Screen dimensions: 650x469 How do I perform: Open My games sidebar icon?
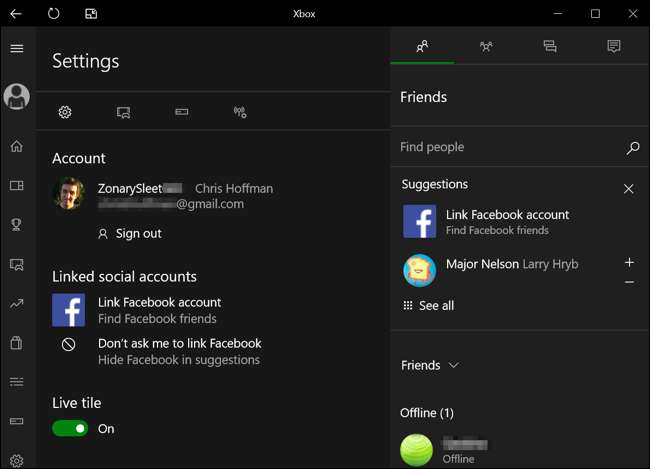point(17,185)
